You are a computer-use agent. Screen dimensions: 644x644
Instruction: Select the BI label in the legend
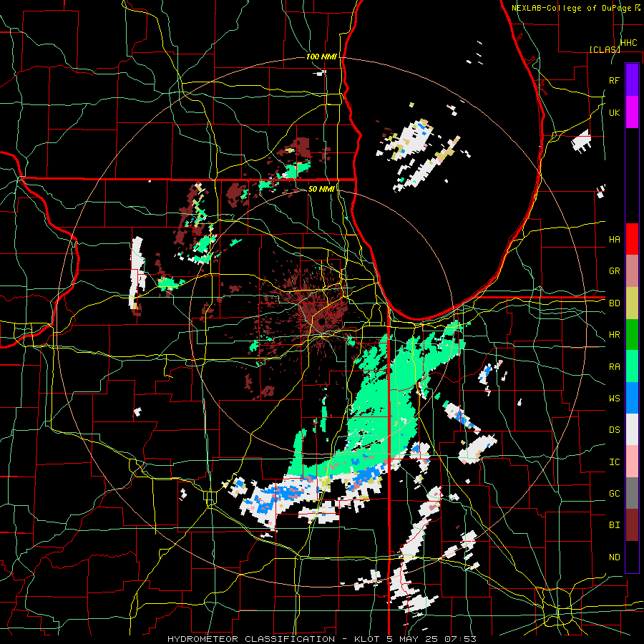(x=614, y=525)
